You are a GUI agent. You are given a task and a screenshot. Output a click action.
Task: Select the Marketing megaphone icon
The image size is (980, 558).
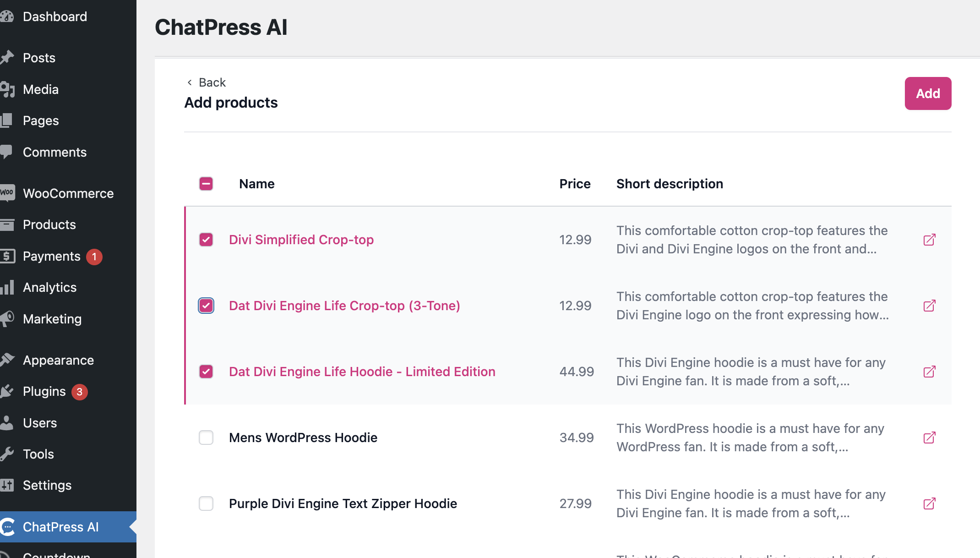click(x=7, y=319)
